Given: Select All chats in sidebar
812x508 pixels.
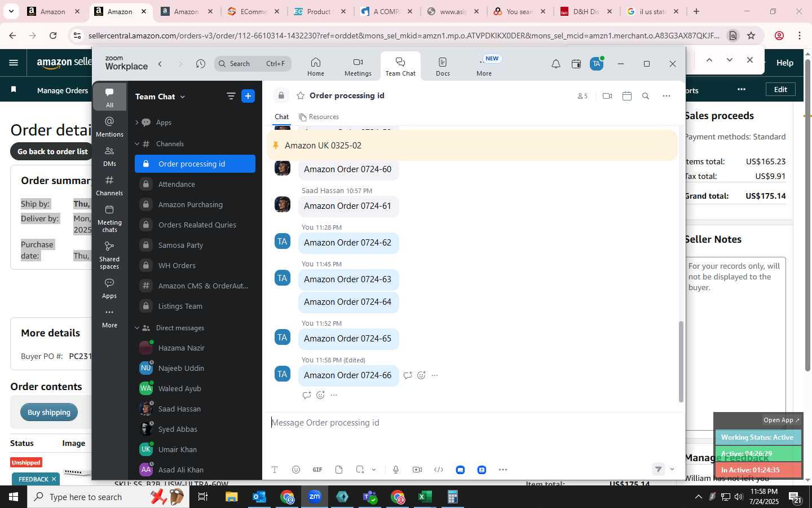Looking at the screenshot, I should [109, 97].
